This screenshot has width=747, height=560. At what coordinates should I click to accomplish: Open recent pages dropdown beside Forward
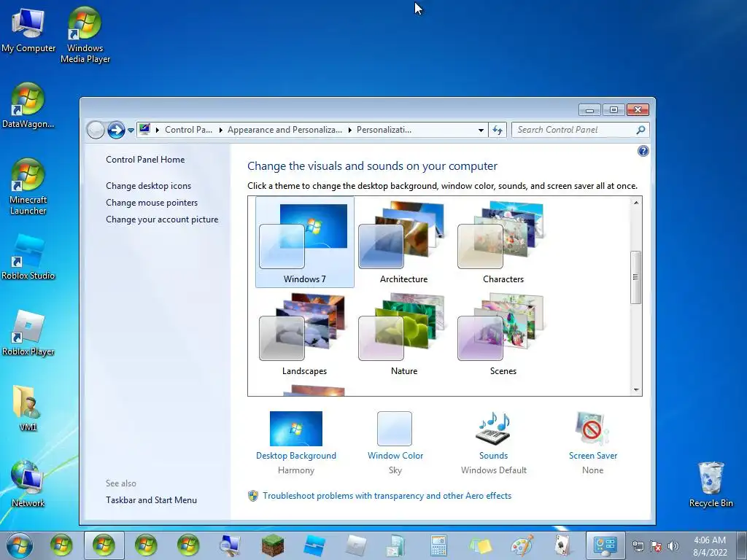[131, 131]
